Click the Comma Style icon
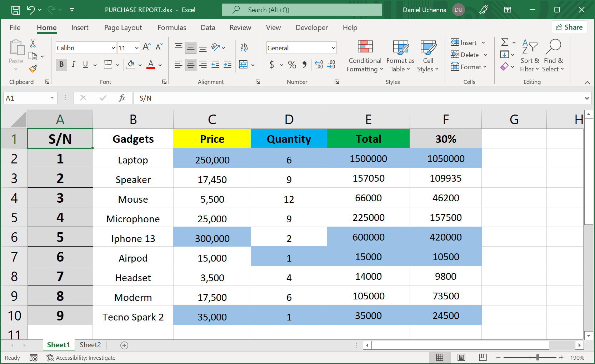Image resolution: width=595 pixels, height=364 pixels. (304, 65)
